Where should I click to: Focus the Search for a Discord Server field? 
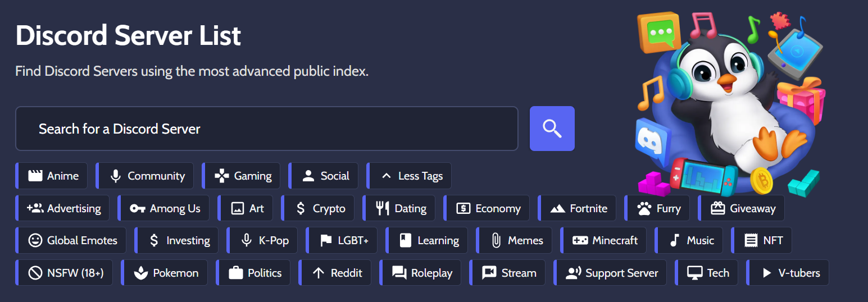tap(266, 129)
